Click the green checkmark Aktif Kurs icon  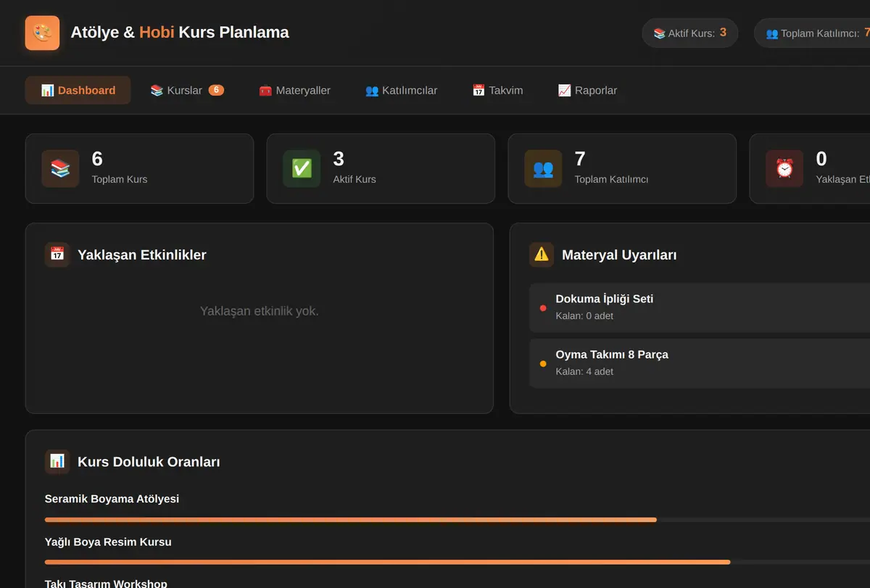pyautogui.click(x=302, y=169)
